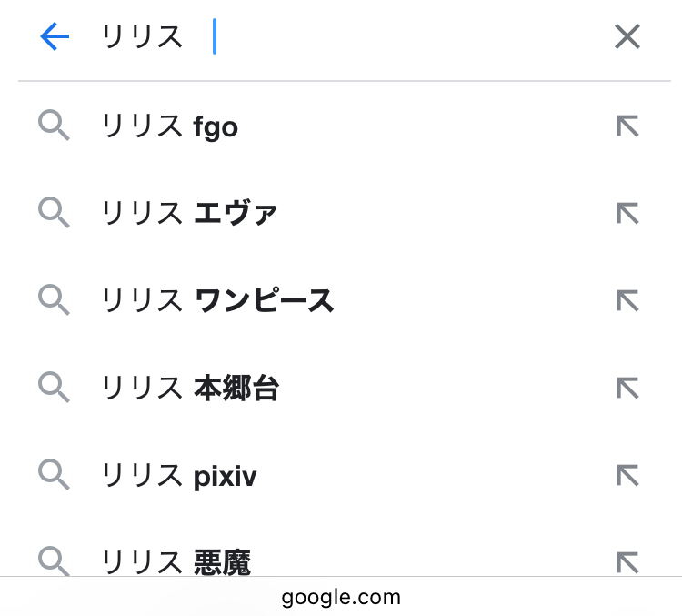Click magnifier icon beside リリス fgo
The height and width of the screenshot is (616, 682).
[x=55, y=126]
